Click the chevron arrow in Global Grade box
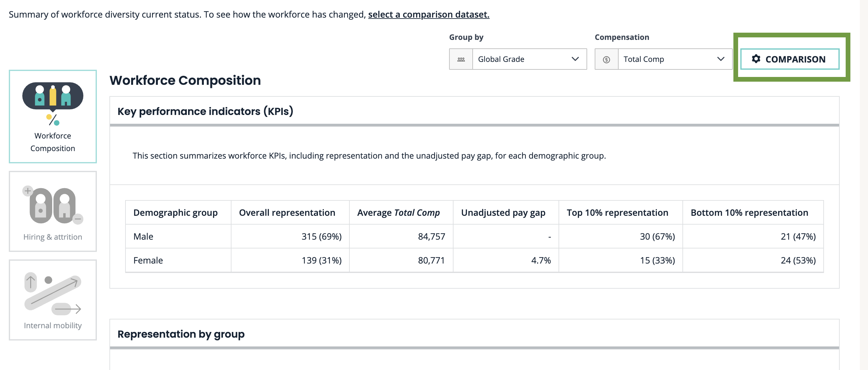Viewport: 868px width, 370px height. [575, 59]
